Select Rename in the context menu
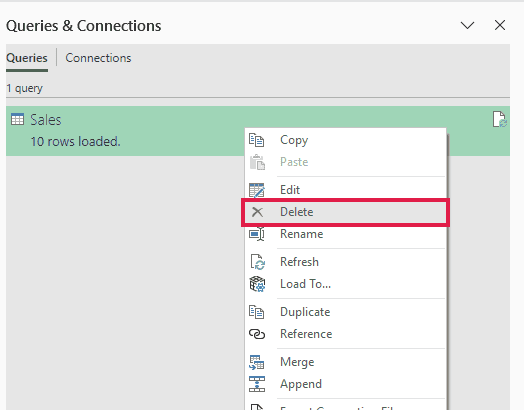This screenshot has height=410, width=524. [345, 234]
